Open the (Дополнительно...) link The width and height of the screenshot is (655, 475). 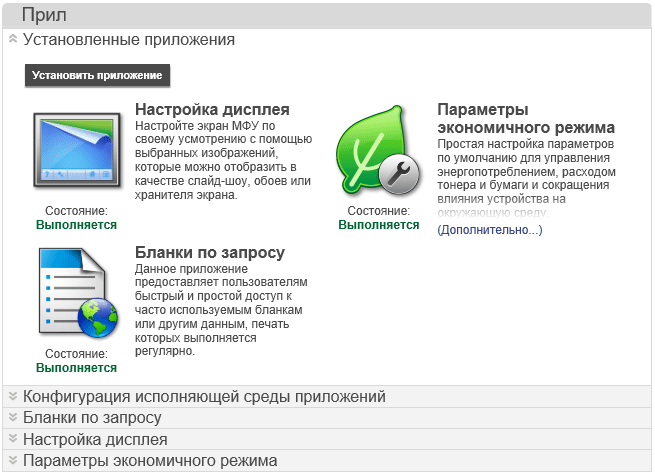point(490,230)
